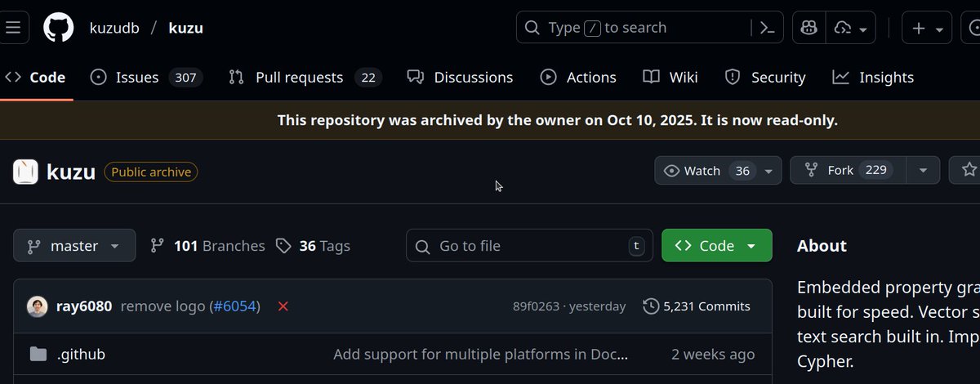Open the hamburger navigation menu
The image size is (980, 384).
coord(13,28)
